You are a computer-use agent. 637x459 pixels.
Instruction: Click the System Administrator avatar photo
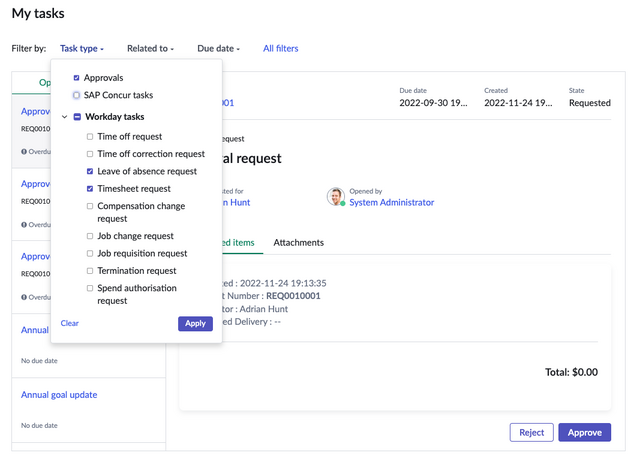[336, 197]
